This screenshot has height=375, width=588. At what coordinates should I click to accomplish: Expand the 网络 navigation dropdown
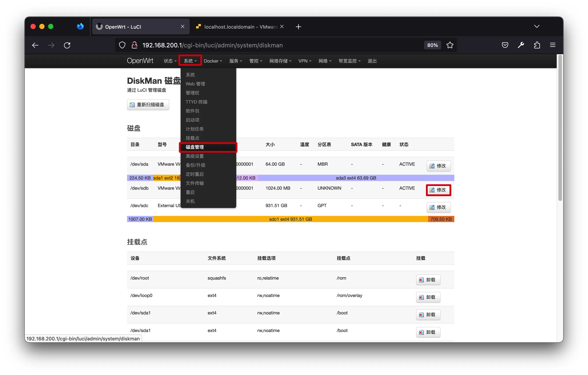325,61
